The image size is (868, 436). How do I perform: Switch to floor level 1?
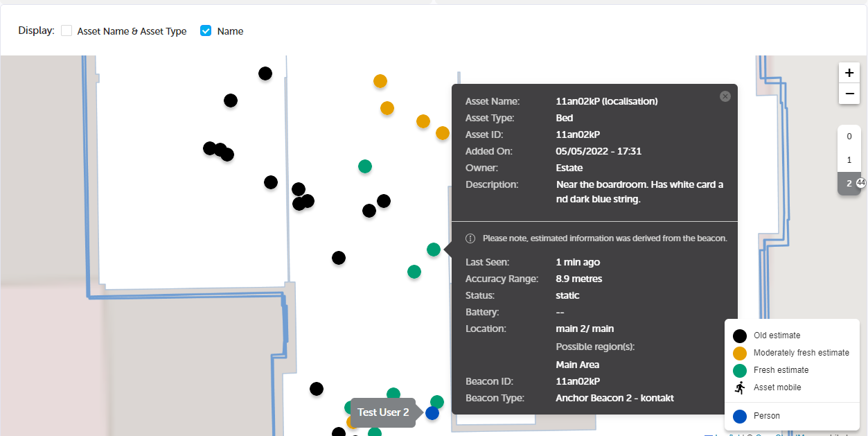point(849,160)
